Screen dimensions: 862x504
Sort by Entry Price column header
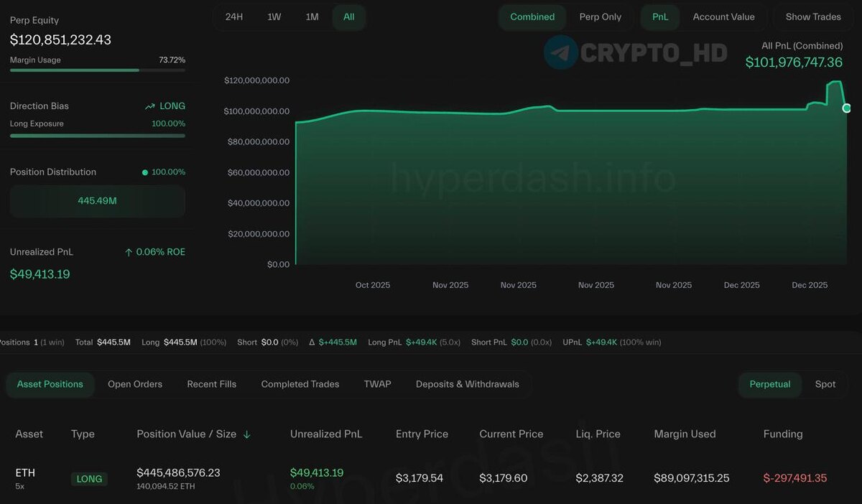[422, 434]
